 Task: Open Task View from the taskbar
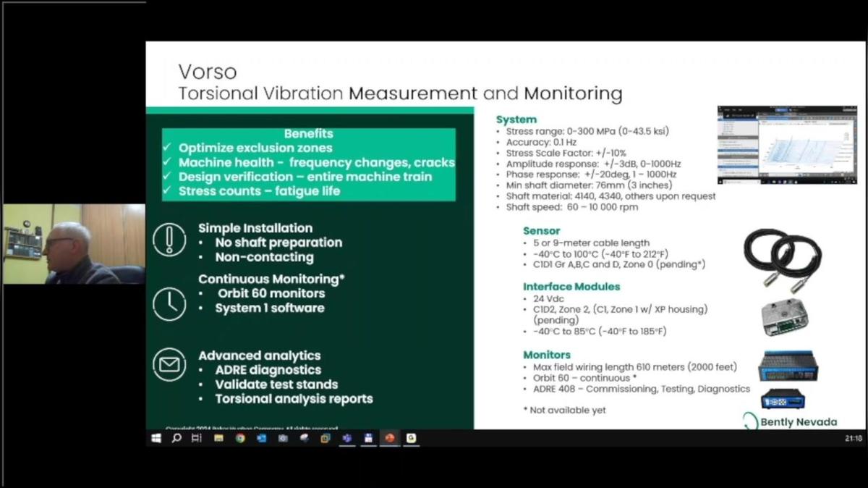196,438
